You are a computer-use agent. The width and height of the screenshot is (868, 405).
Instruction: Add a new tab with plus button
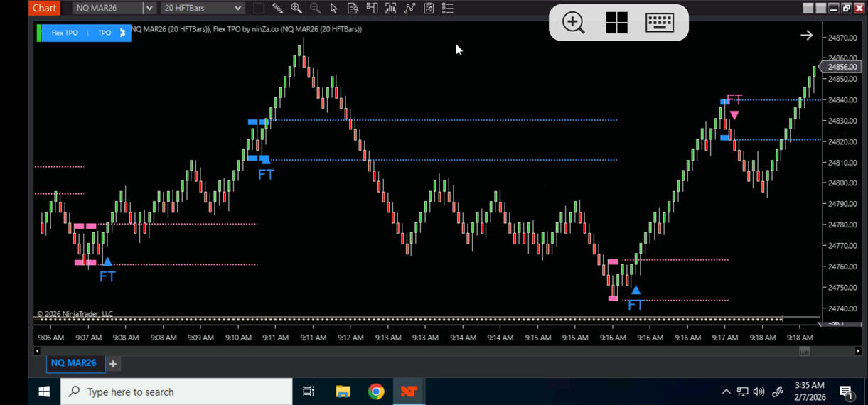[112, 364]
